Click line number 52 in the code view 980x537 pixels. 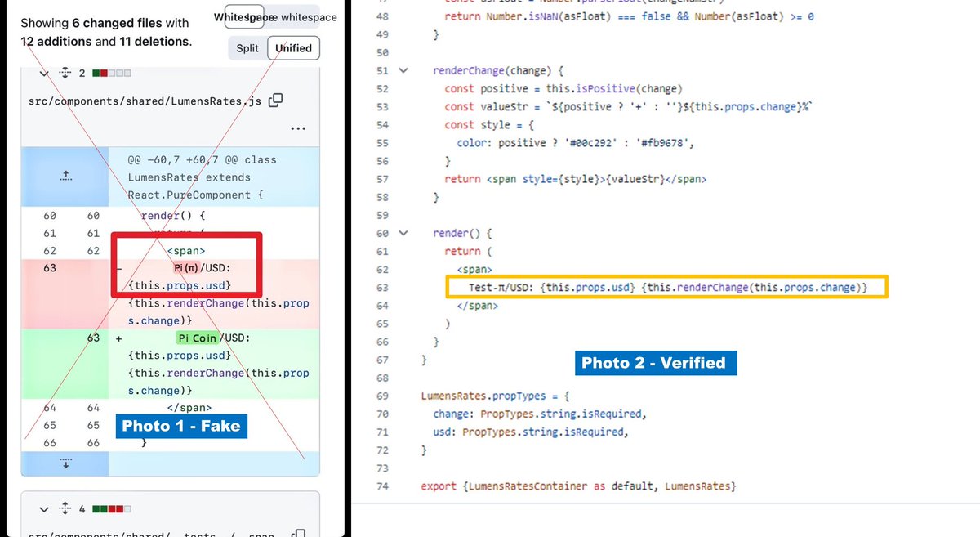coord(383,88)
